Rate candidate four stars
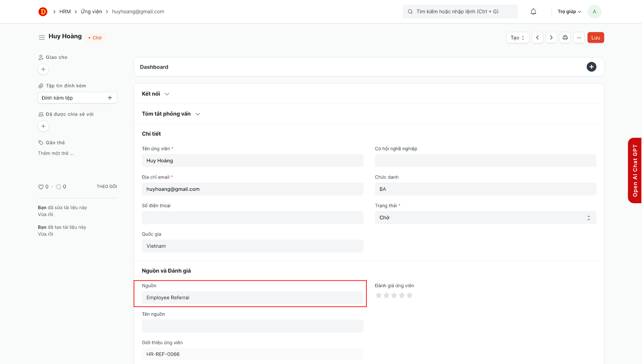This screenshot has width=642, height=364. pos(402,295)
